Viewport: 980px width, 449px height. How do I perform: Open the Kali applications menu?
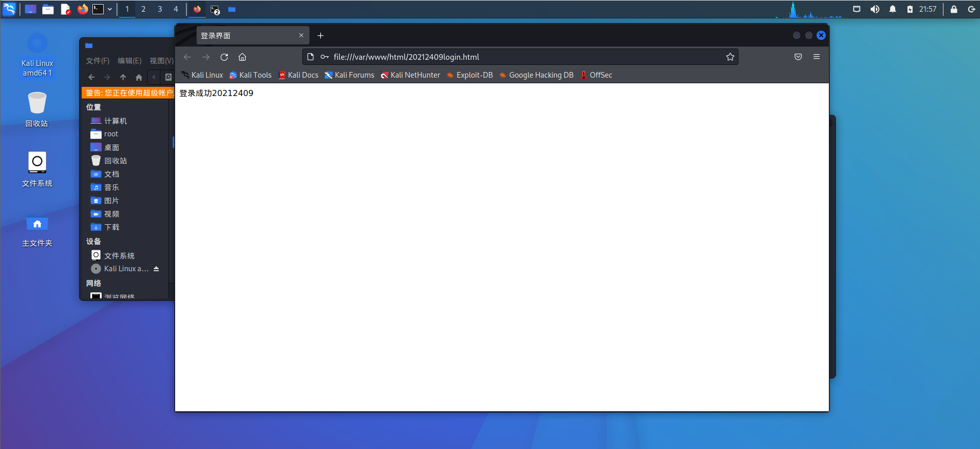9,9
